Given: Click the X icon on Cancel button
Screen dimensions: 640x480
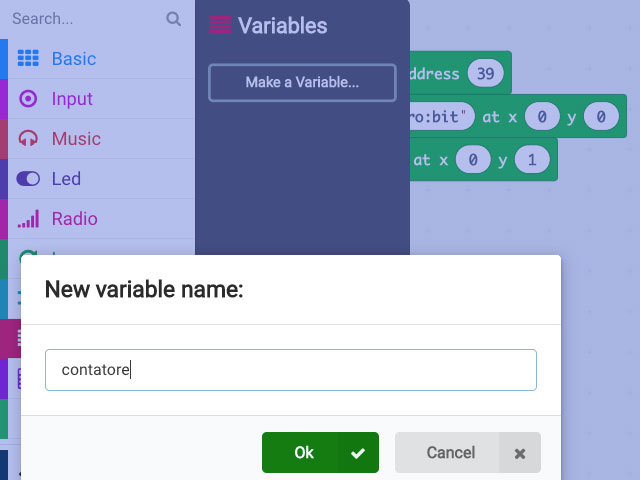Looking at the screenshot, I should point(519,453).
